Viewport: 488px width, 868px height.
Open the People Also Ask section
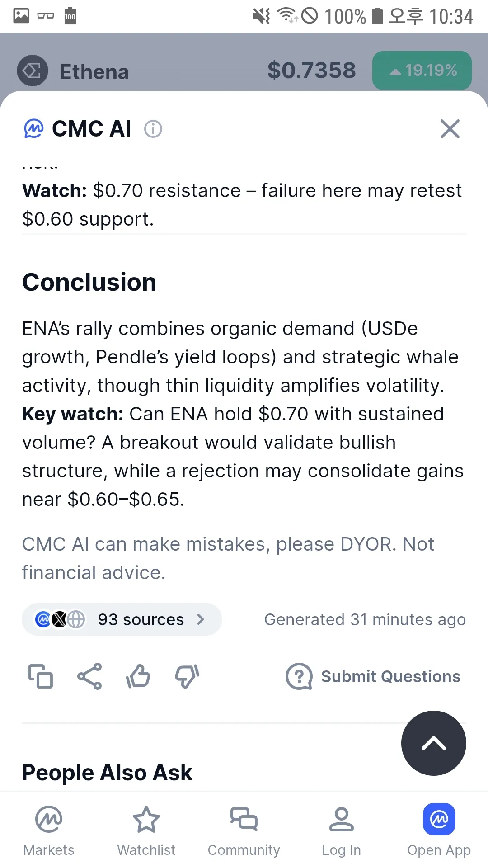(107, 772)
